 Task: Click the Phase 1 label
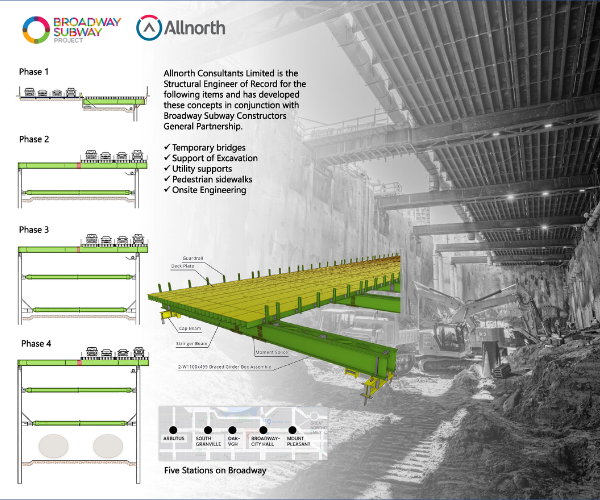click(34, 72)
